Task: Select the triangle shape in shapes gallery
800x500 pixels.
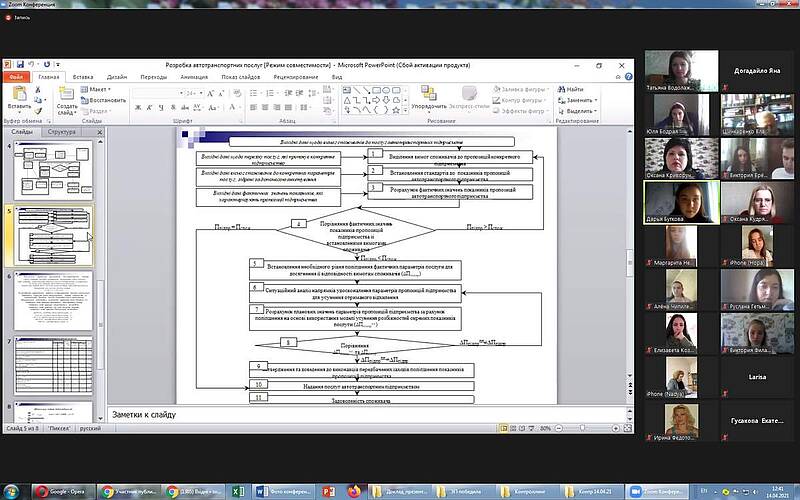Action: [347, 100]
